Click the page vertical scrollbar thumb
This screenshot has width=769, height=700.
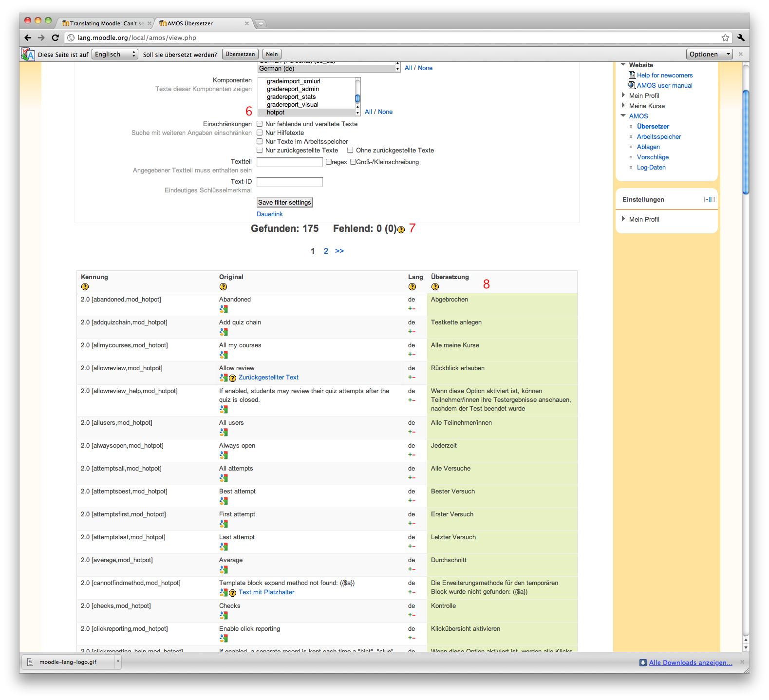click(746, 142)
